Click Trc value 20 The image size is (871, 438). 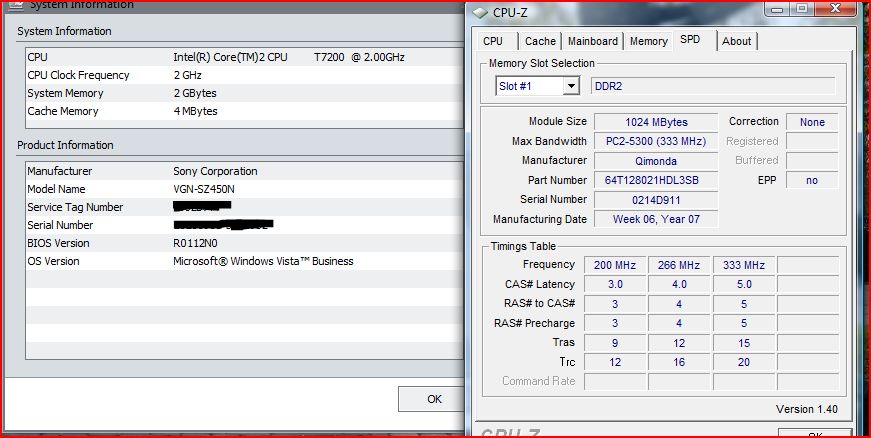[x=744, y=362]
